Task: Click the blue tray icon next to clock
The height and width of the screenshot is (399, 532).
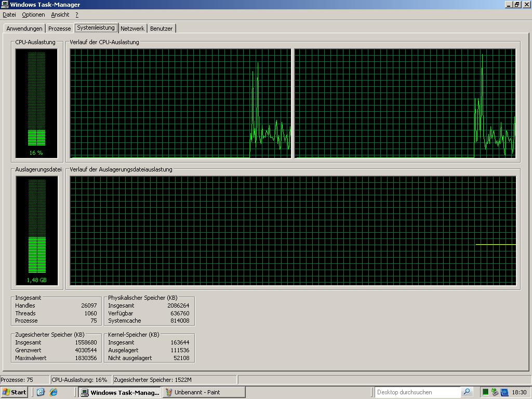Action: (504, 392)
